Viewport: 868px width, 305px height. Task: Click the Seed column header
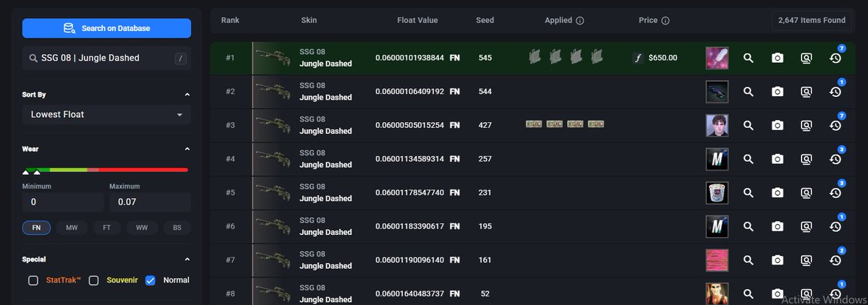(x=485, y=20)
